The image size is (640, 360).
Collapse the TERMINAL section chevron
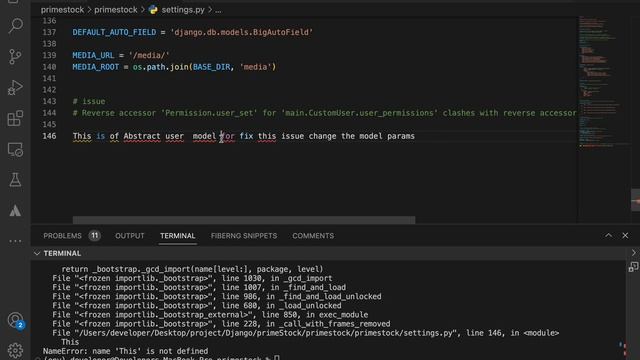point(37,253)
